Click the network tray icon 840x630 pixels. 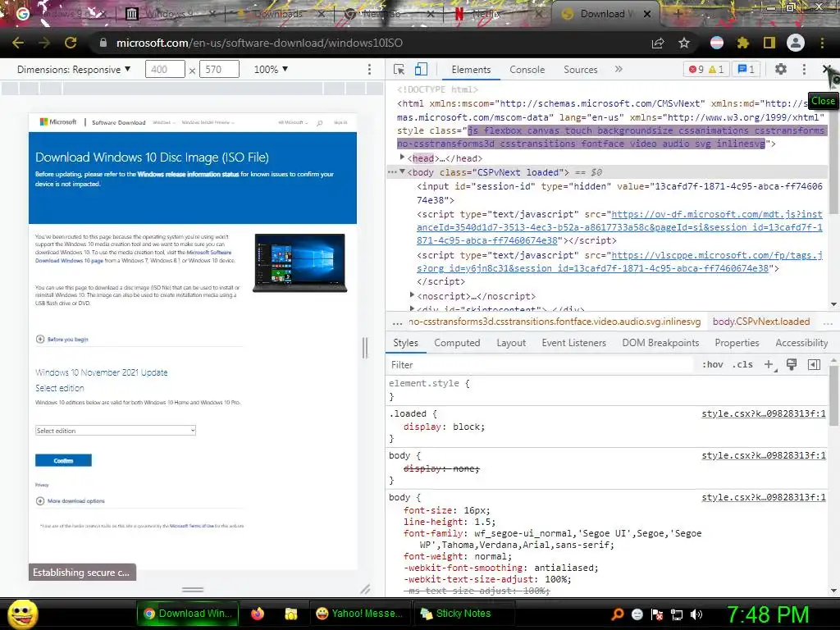[x=677, y=614]
